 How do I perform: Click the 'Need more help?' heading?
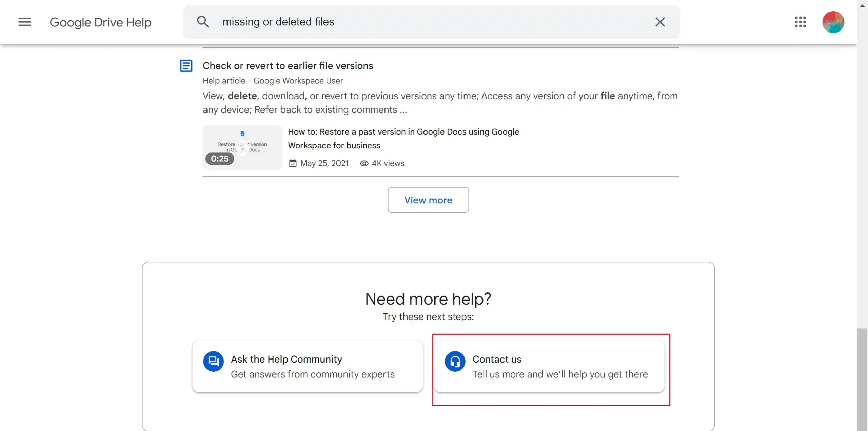point(428,299)
